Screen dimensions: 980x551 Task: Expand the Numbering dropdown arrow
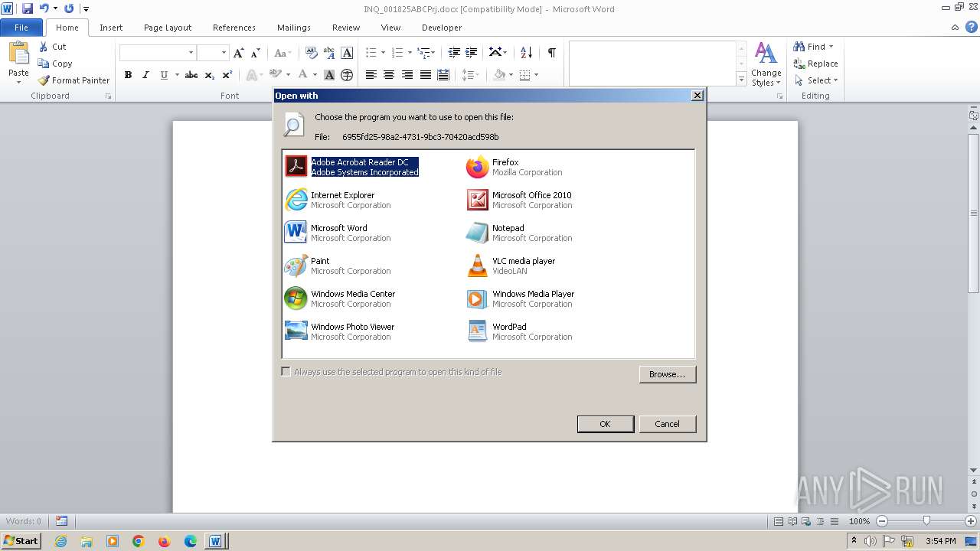point(409,53)
